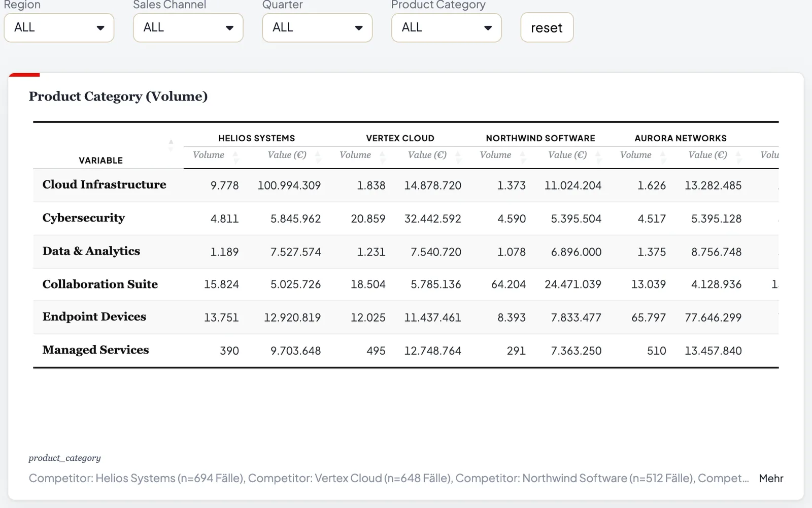Click Vertex Cloud Cybersecurity volume 20.859
Viewport: 812px width, 508px height.
tap(368, 219)
